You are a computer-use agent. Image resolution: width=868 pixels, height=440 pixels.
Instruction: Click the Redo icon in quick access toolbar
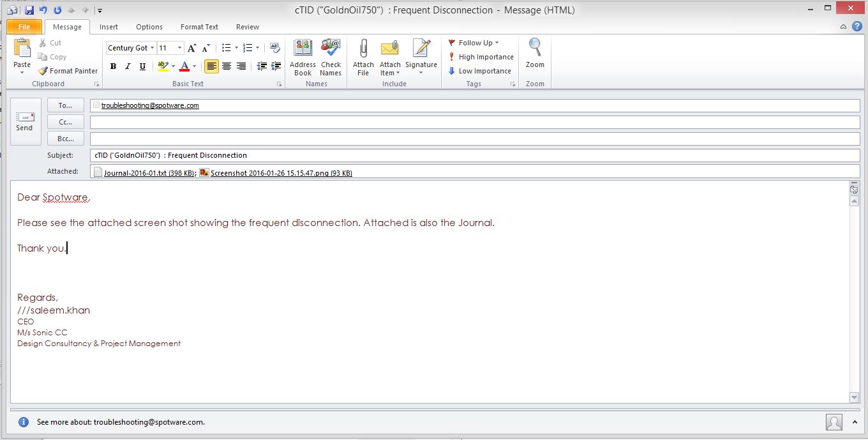pos(57,10)
